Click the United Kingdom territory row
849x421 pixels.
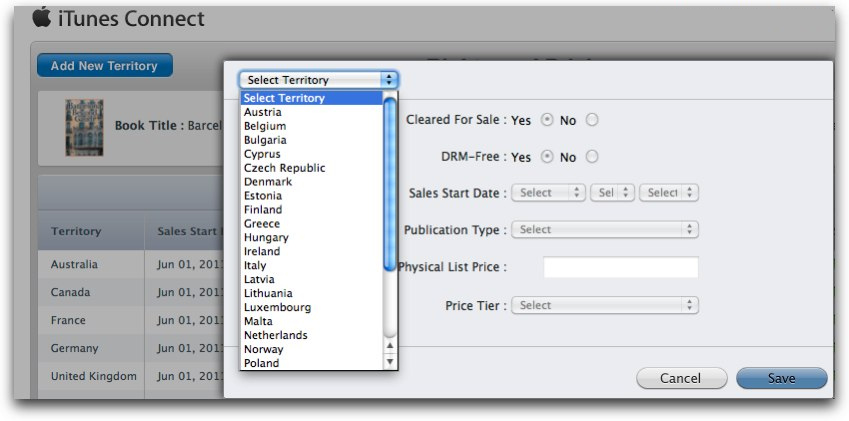tap(131, 376)
